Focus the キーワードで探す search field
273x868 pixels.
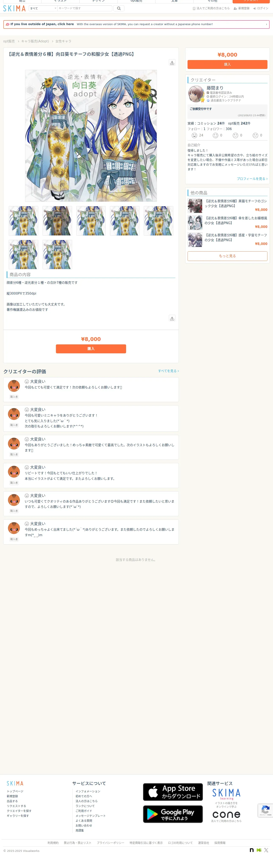click(85, 9)
